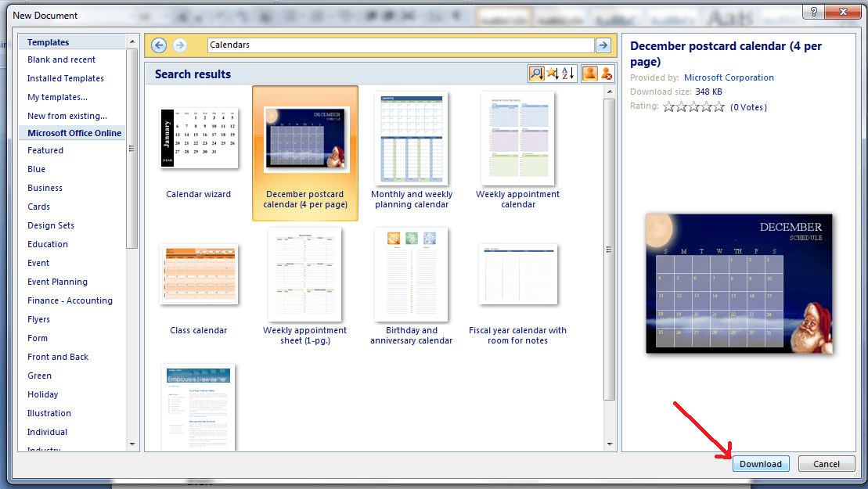Download the December postcard calendar

coord(760,463)
